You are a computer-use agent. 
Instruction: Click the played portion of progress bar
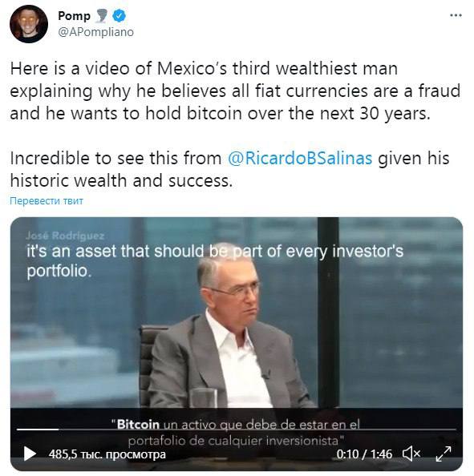coord(38,430)
